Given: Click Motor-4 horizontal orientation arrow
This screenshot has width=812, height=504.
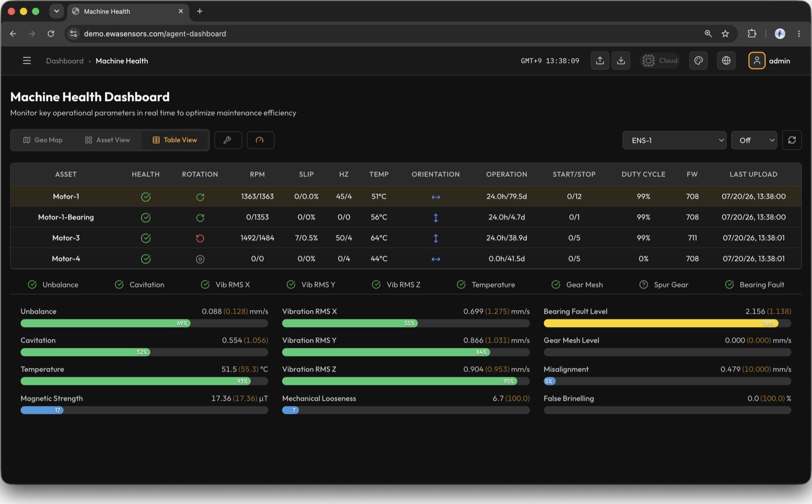Looking at the screenshot, I should click(435, 259).
